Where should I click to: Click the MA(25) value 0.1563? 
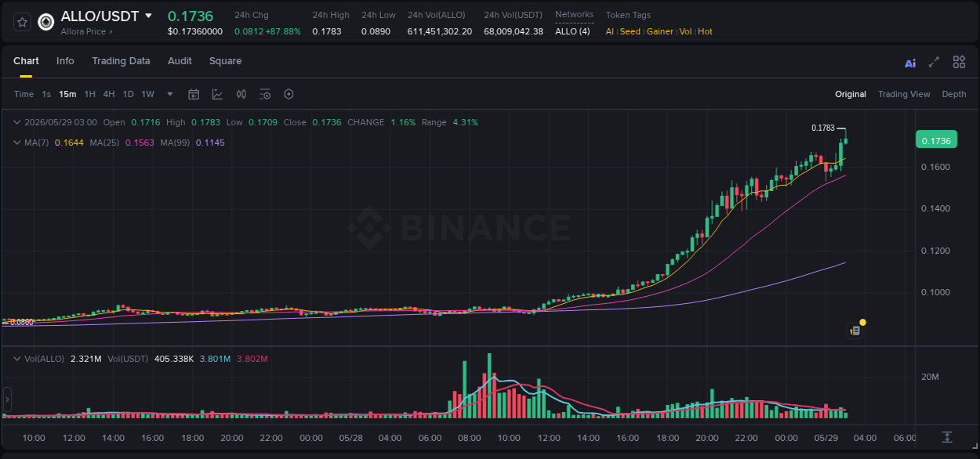click(139, 143)
